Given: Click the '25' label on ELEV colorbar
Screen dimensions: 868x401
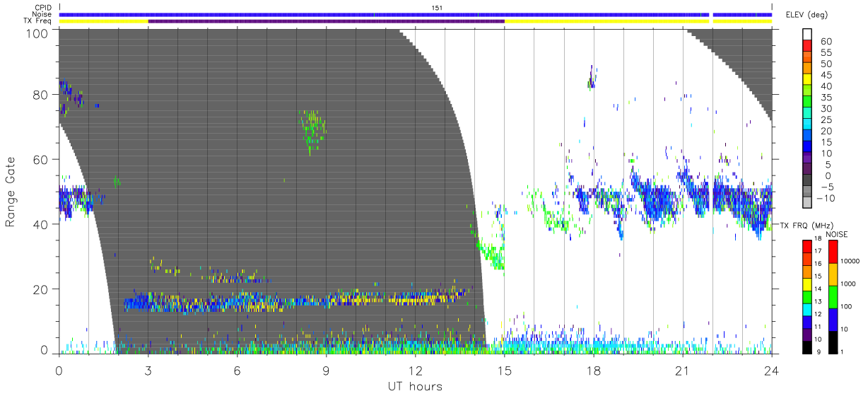Looking at the screenshot, I should 826,120.
